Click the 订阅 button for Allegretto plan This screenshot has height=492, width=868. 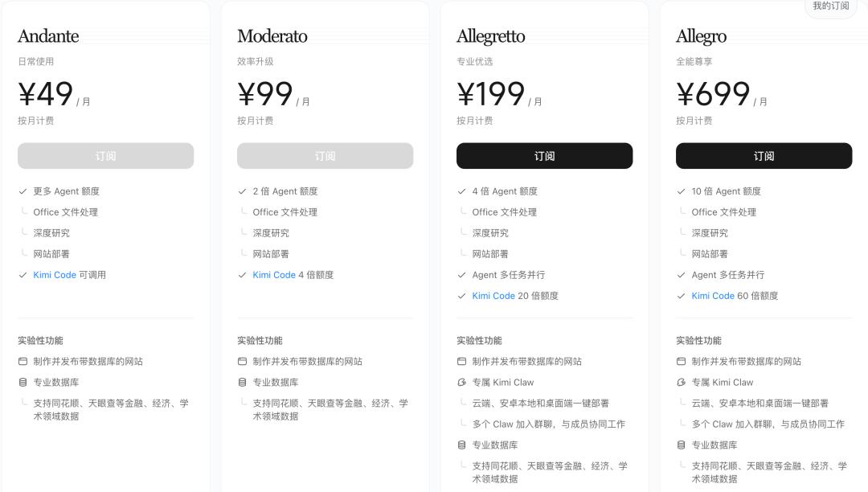[x=544, y=155]
